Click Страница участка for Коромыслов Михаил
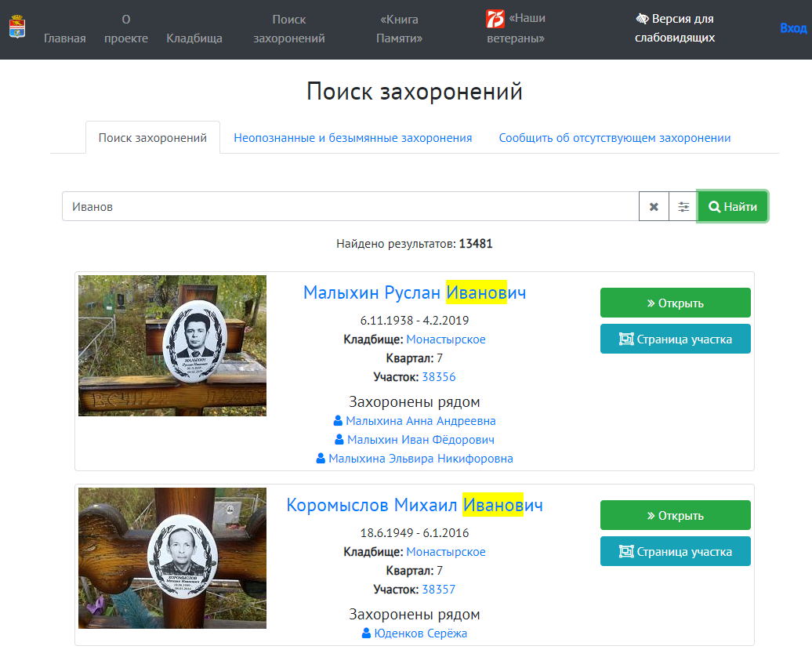The width and height of the screenshot is (812, 657). [675, 551]
